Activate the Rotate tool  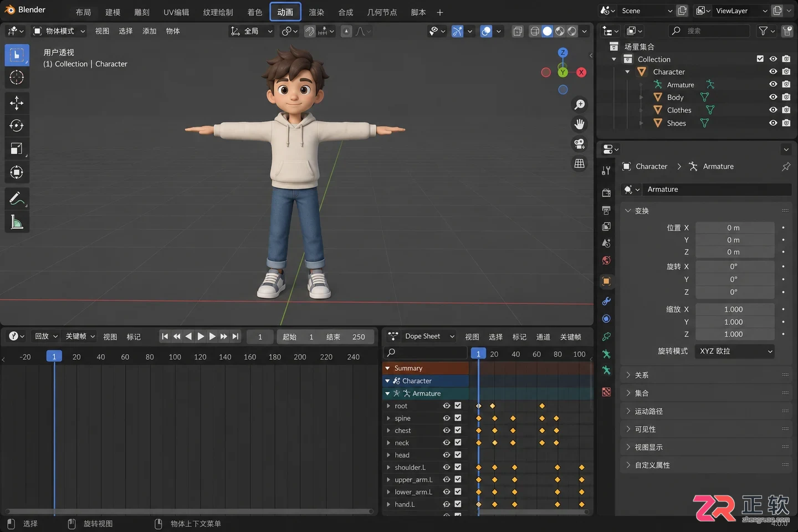tap(17, 126)
